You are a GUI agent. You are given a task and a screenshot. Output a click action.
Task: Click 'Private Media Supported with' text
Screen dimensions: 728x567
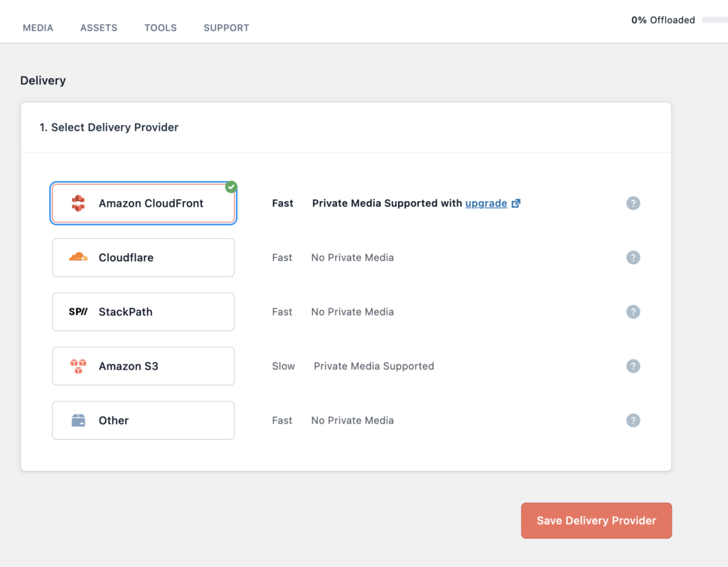coord(387,203)
